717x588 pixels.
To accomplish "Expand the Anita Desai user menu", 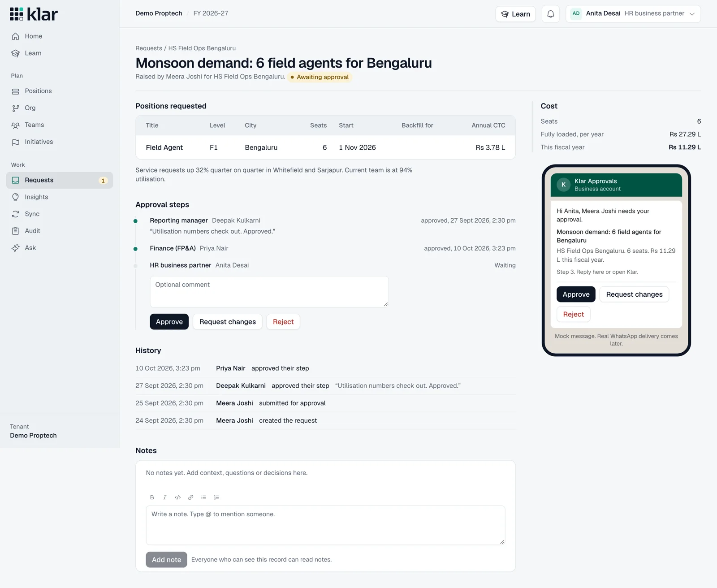I will click(x=633, y=14).
